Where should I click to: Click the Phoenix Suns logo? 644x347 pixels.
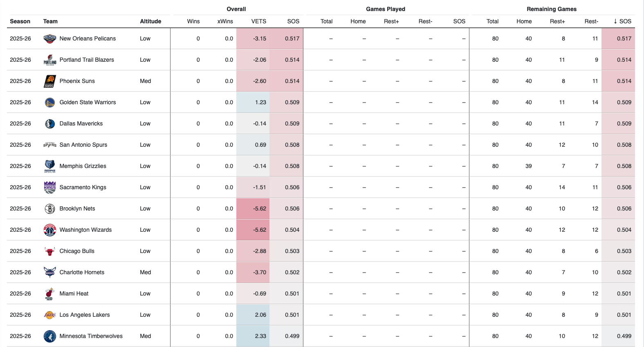click(50, 81)
